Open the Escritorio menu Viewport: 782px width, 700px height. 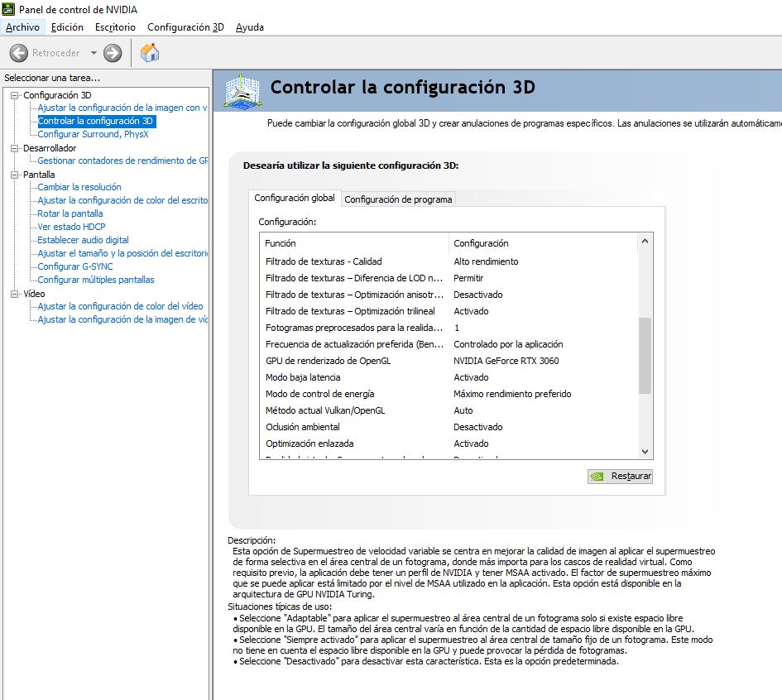point(115,27)
